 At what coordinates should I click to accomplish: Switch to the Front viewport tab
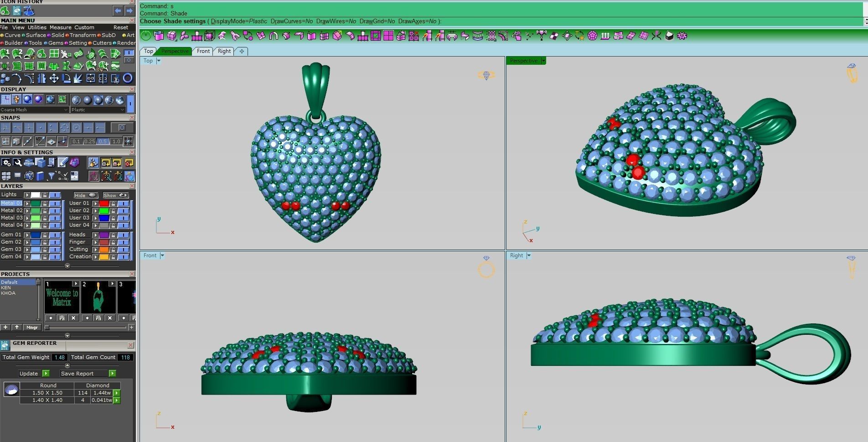click(x=203, y=51)
